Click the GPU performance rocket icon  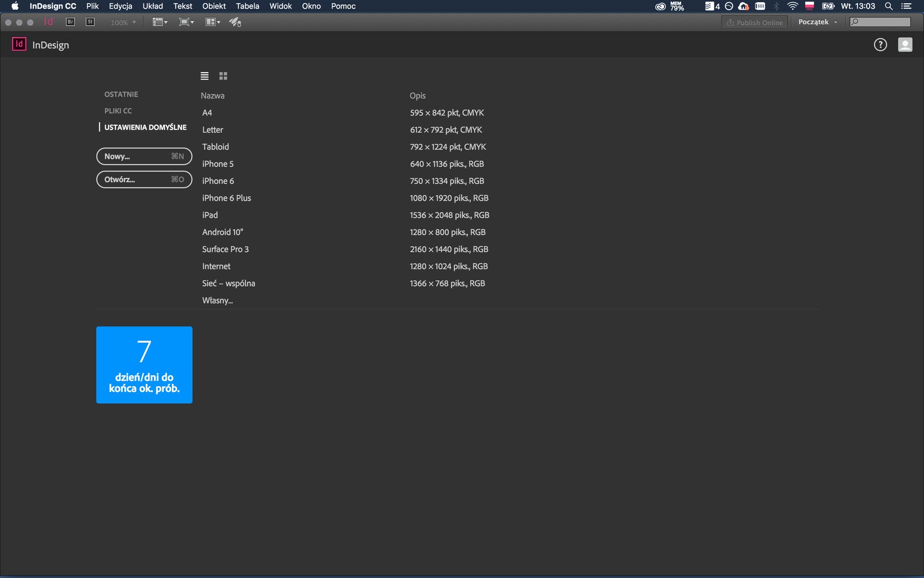(235, 22)
